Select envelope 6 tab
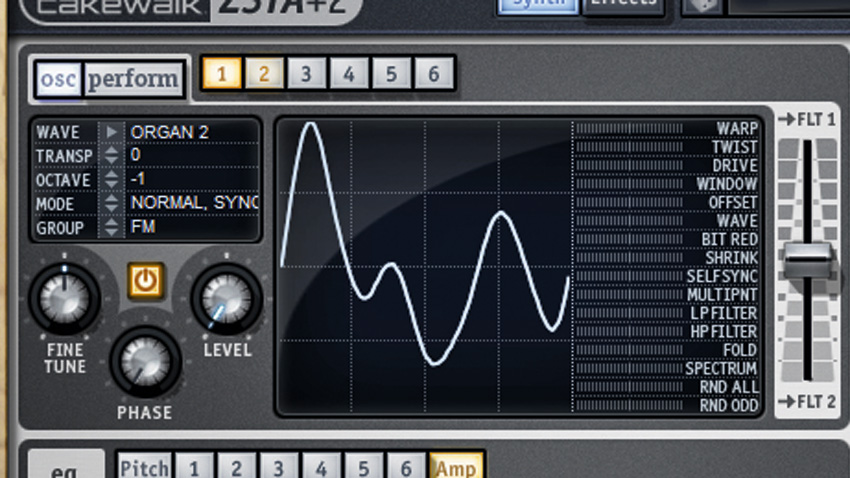850x478 pixels. (x=406, y=467)
